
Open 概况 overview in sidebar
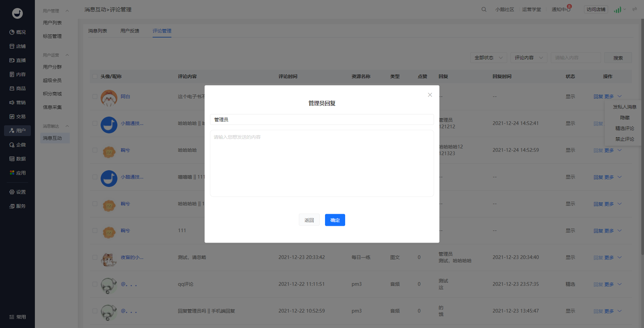pyautogui.click(x=17, y=32)
